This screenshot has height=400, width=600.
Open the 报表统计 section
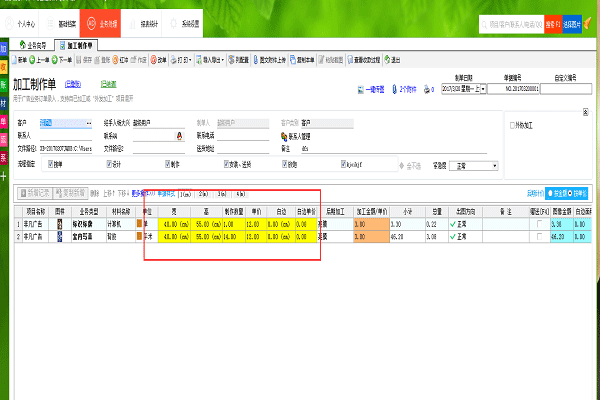pyautogui.click(x=142, y=24)
